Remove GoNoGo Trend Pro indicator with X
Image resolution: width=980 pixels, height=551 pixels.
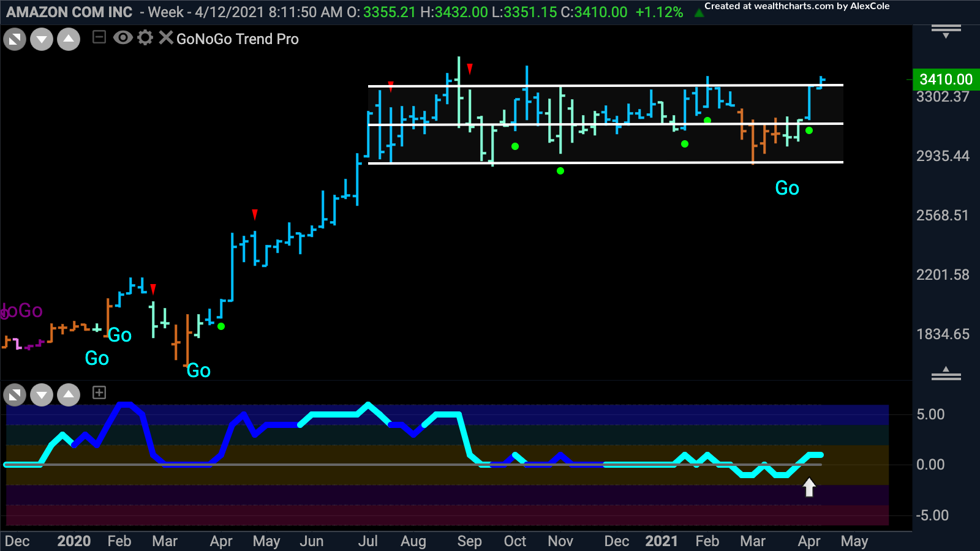click(165, 38)
